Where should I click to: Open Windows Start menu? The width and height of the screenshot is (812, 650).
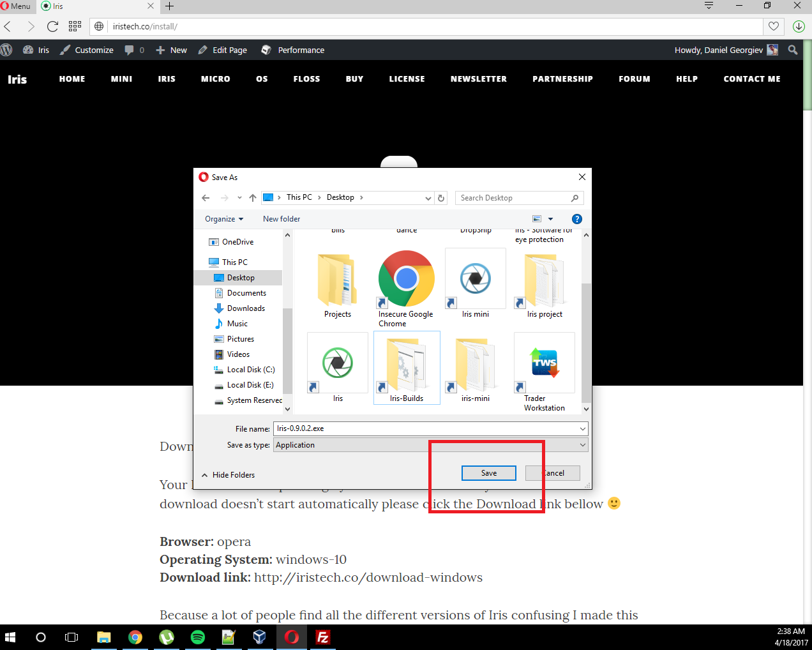[x=10, y=637]
